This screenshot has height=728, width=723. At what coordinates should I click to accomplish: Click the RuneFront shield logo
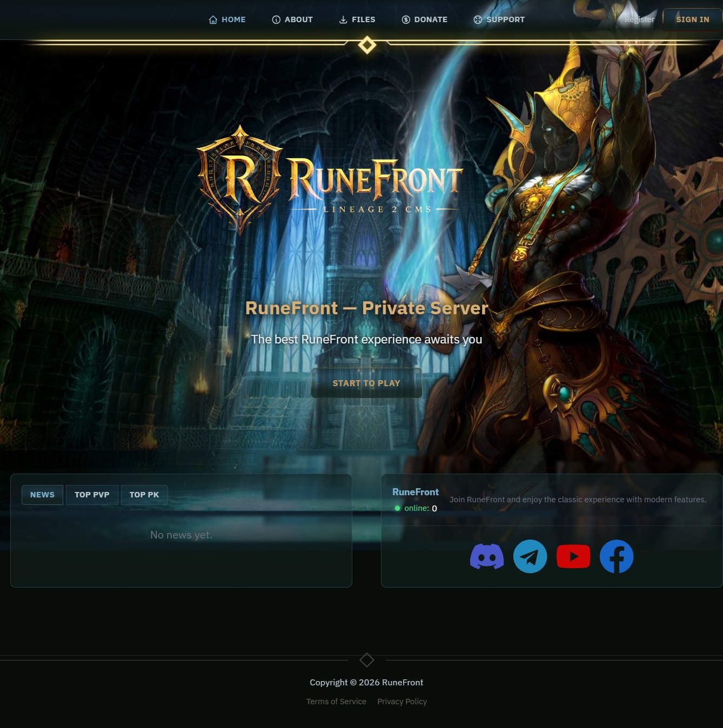coord(240,180)
